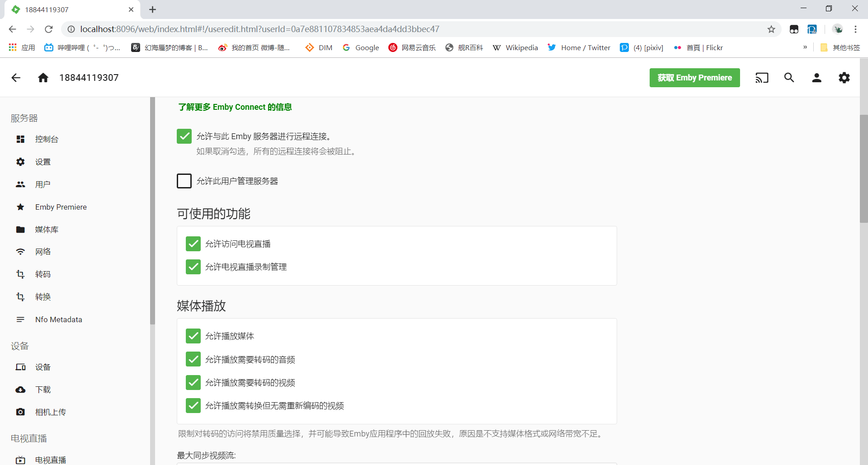Bookmark this page with the star icon
The height and width of the screenshot is (465, 868).
pos(771,29)
